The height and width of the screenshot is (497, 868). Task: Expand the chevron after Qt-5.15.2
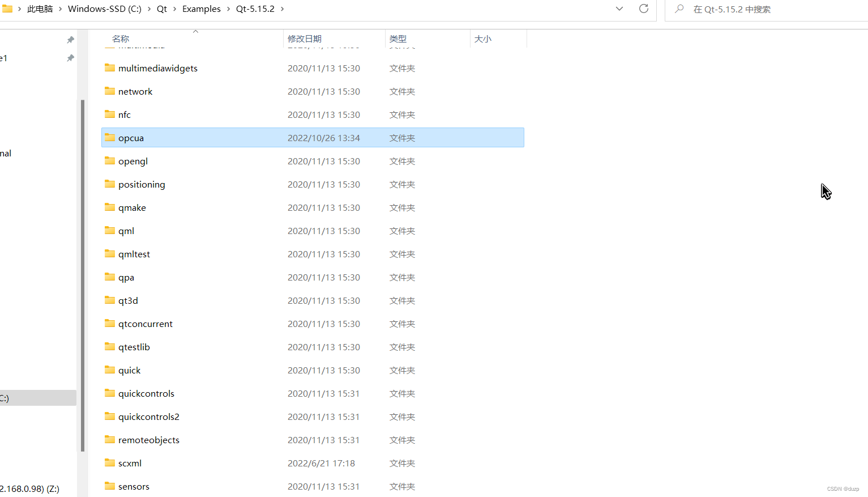[282, 9]
